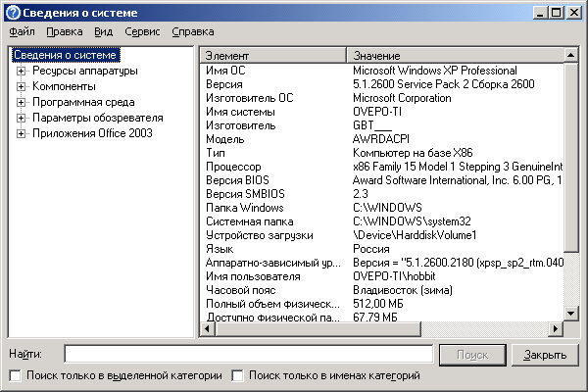Expand Параметры обозревателя plus icon
The width and height of the screenshot is (588, 392).
click(x=21, y=119)
